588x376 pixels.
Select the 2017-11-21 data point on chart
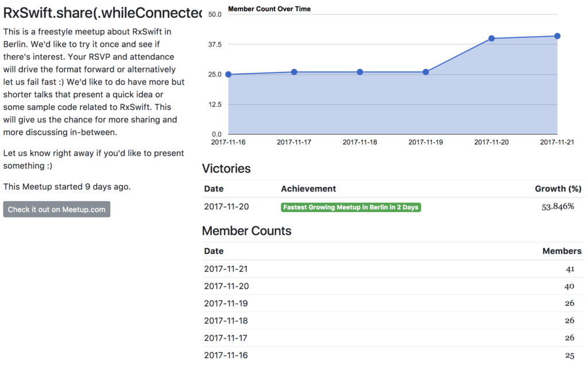[557, 36]
